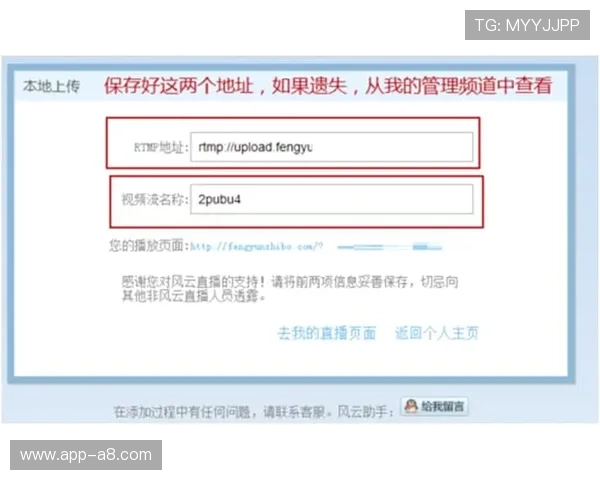This screenshot has height=480, width=600.
Task: Click the 您的播放页面 label
Action: (149, 245)
